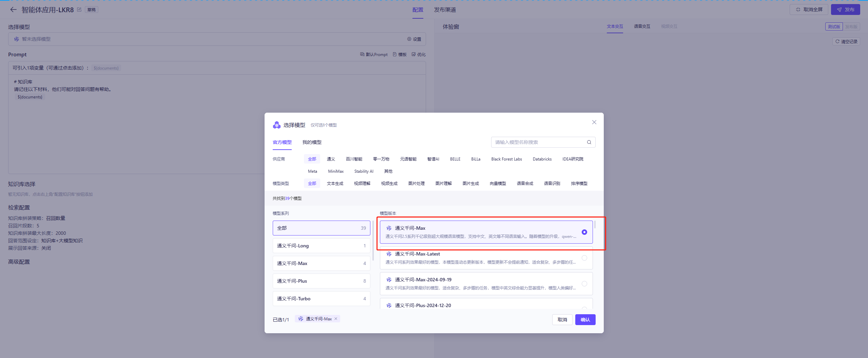Filter supplier by Databricks
868x358 pixels.
point(542,159)
